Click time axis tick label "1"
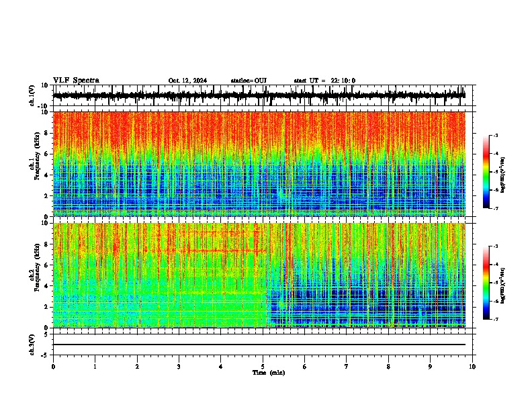Screen dimensions: 532x411 click(x=95, y=367)
